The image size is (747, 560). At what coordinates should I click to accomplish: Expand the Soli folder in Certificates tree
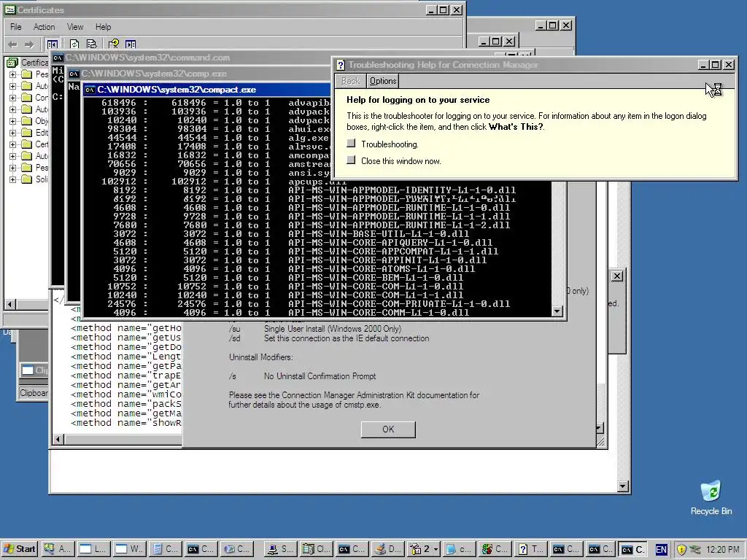pos(13,179)
